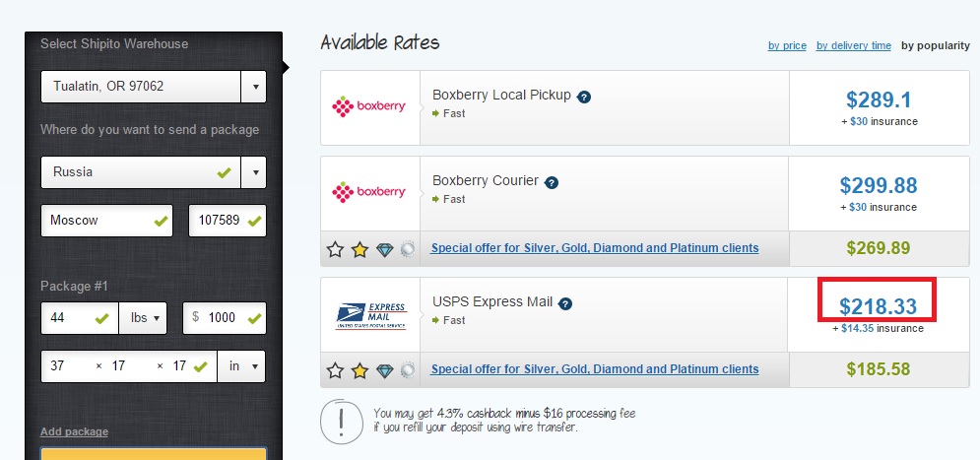Image resolution: width=980 pixels, height=460 pixels.
Task: Click silver star icon under USPS Express Mail
Action: [335, 370]
